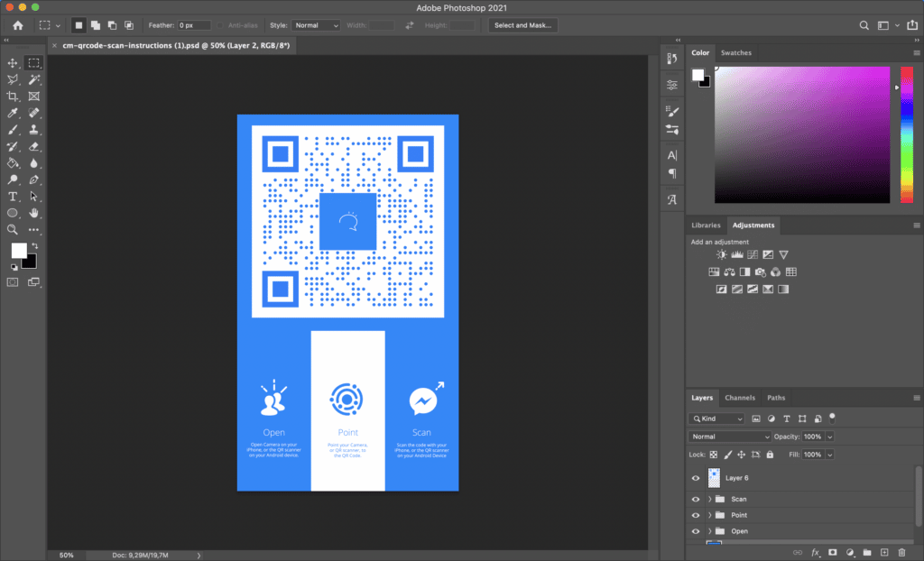The height and width of the screenshot is (561, 924).
Task: Switch to the Channels tab
Action: pyautogui.click(x=740, y=398)
